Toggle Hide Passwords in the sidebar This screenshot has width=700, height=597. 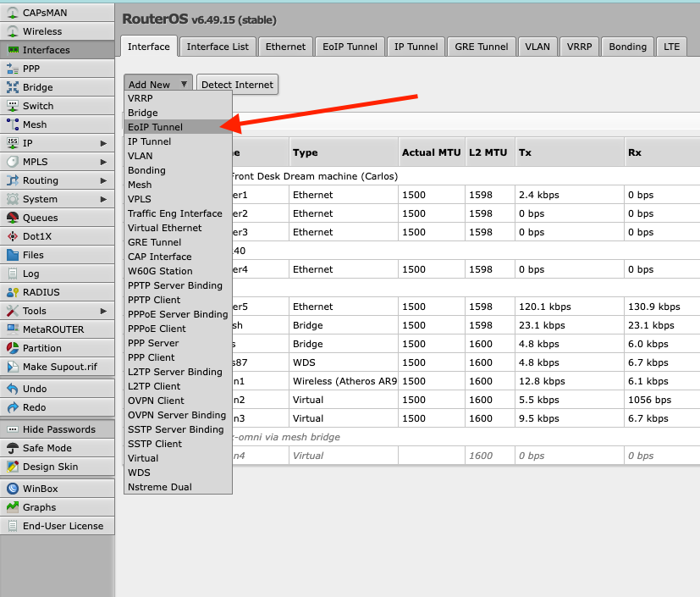(58, 429)
